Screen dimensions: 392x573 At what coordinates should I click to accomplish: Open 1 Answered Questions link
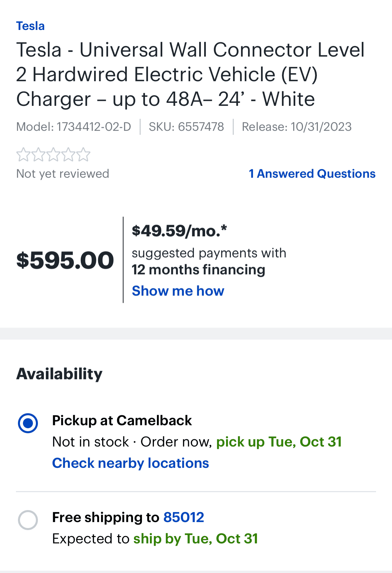(312, 174)
